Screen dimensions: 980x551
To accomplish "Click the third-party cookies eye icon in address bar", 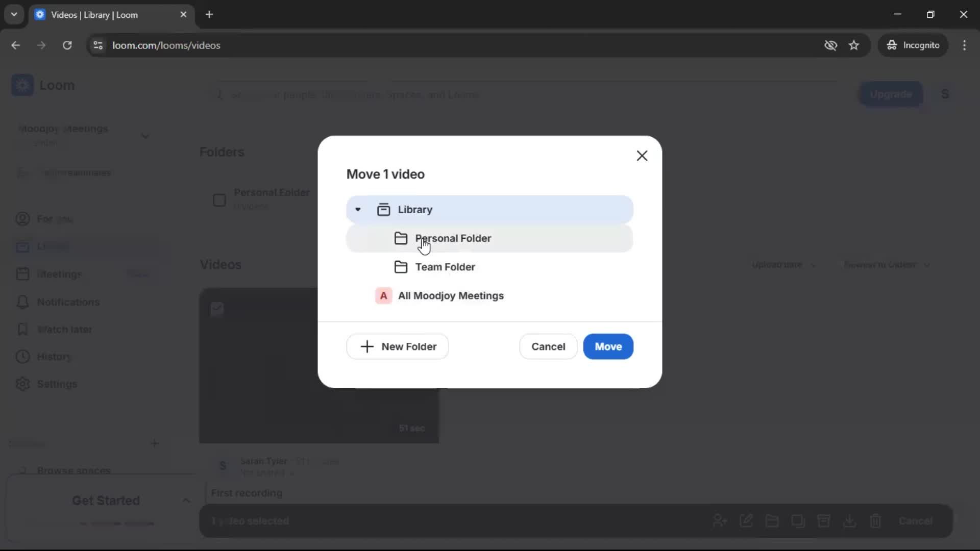I will [831, 45].
